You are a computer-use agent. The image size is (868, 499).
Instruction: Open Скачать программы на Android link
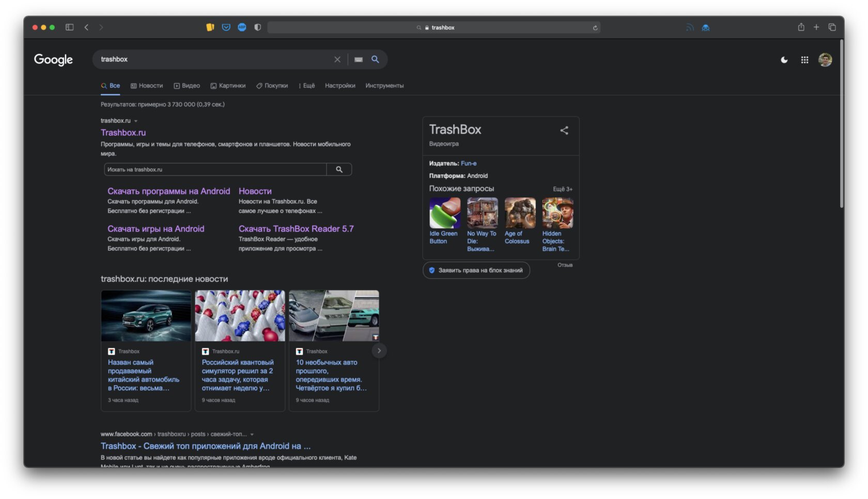tap(168, 191)
